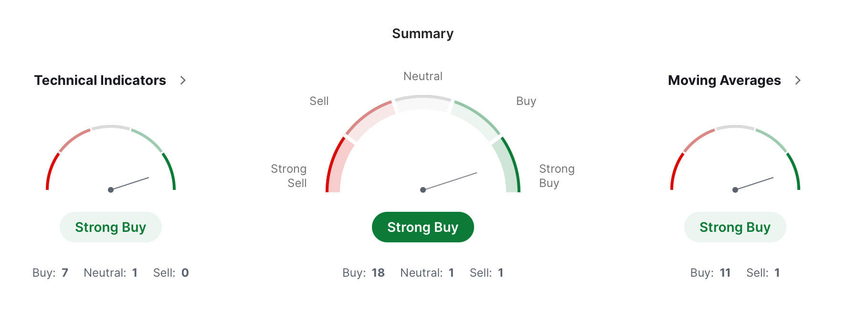Click the Buy label on the Summary gauge
The image size is (868, 312).
[x=526, y=101]
